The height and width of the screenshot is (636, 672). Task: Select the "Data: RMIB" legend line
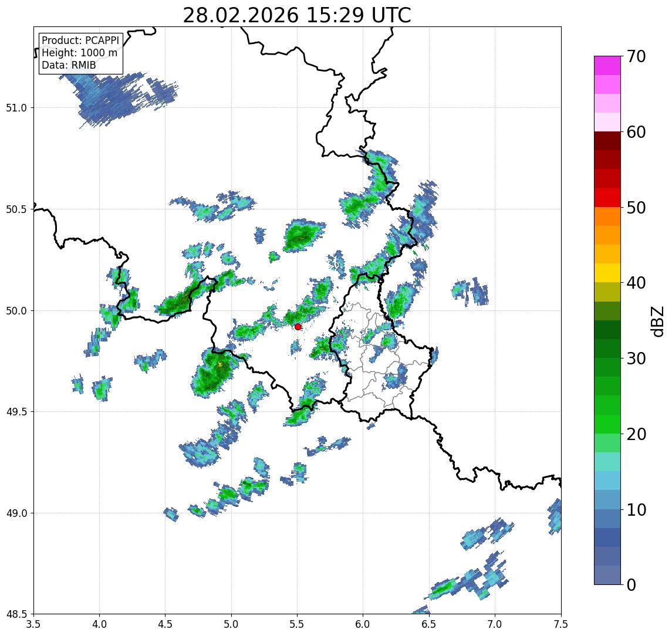[x=69, y=65]
